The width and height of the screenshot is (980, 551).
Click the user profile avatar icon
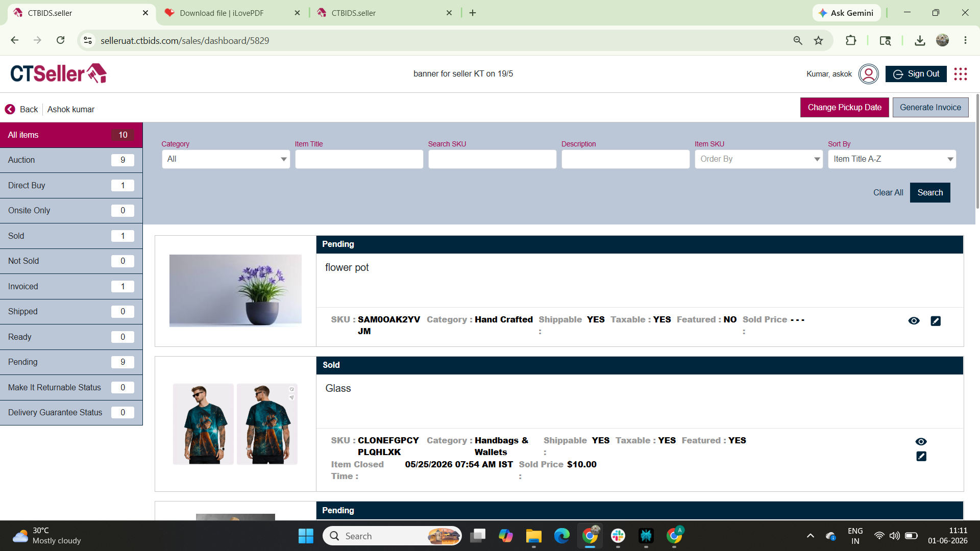click(868, 74)
